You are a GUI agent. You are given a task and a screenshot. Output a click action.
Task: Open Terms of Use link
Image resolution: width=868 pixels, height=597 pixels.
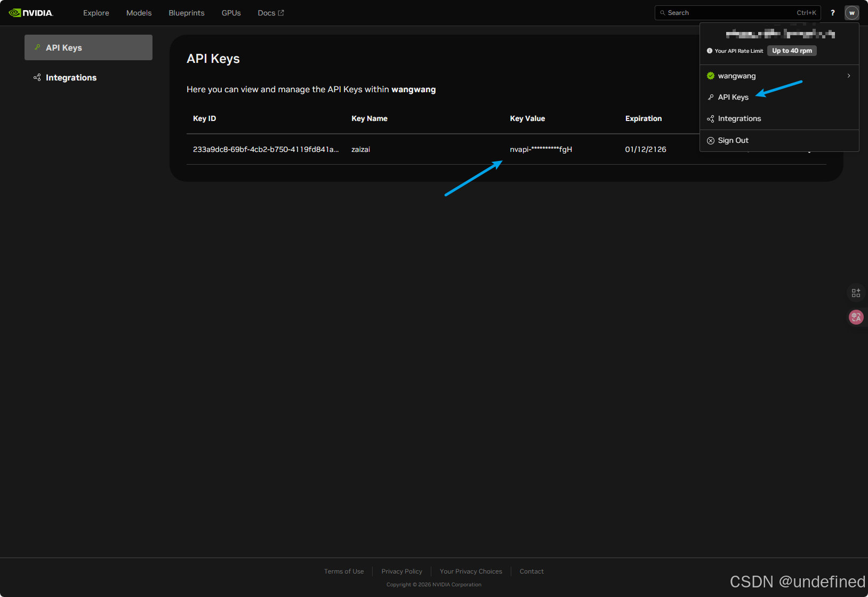(x=344, y=571)
